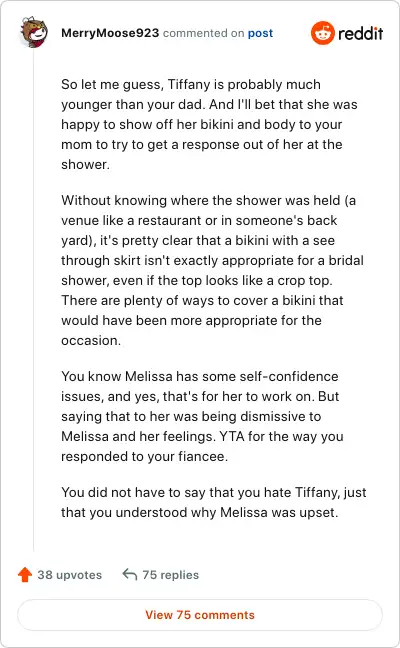400x648 pixels.
Task: Click the reddit wordmark text
Action: point(360,33)
